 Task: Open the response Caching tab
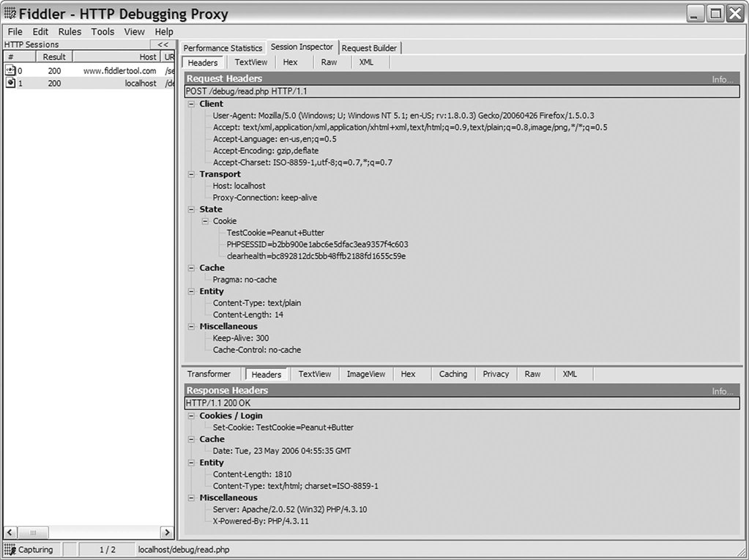[x=452, y=374]
